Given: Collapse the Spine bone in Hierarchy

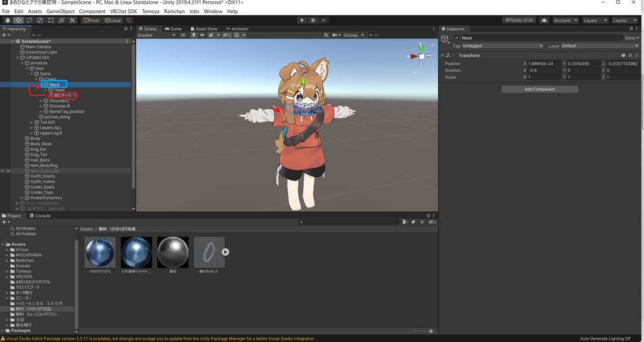Looking at the screenshot, I should click(31, 74).
